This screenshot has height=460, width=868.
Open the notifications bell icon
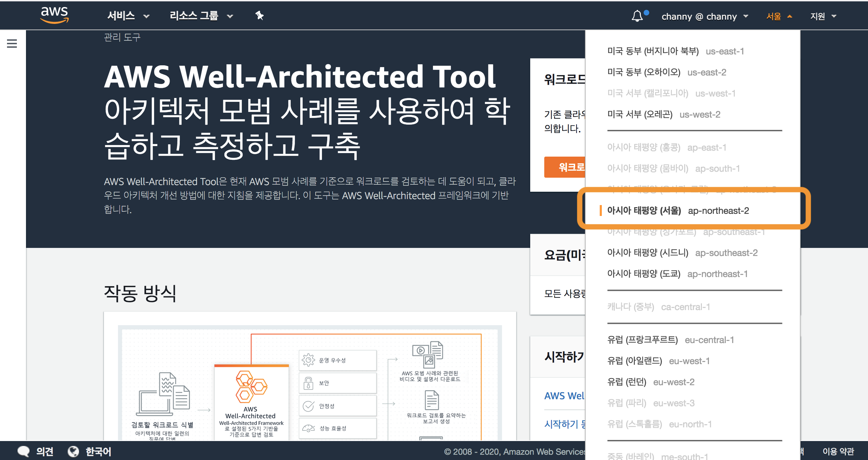point(637,16)
